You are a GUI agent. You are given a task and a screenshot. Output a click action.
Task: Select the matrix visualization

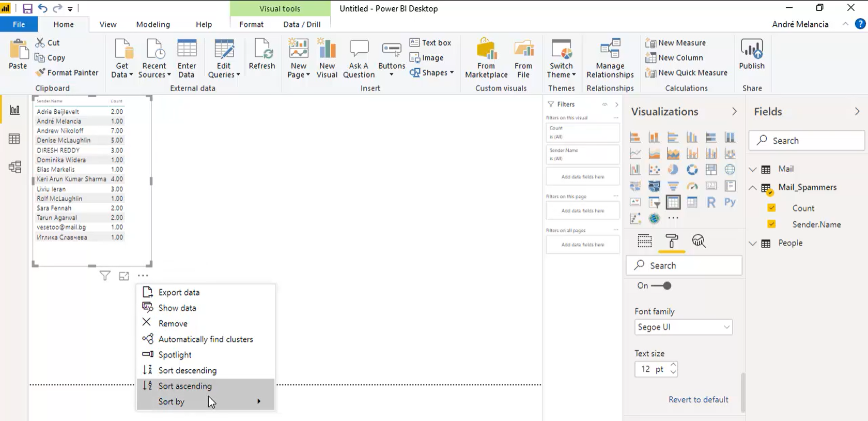tap(692, 202)
